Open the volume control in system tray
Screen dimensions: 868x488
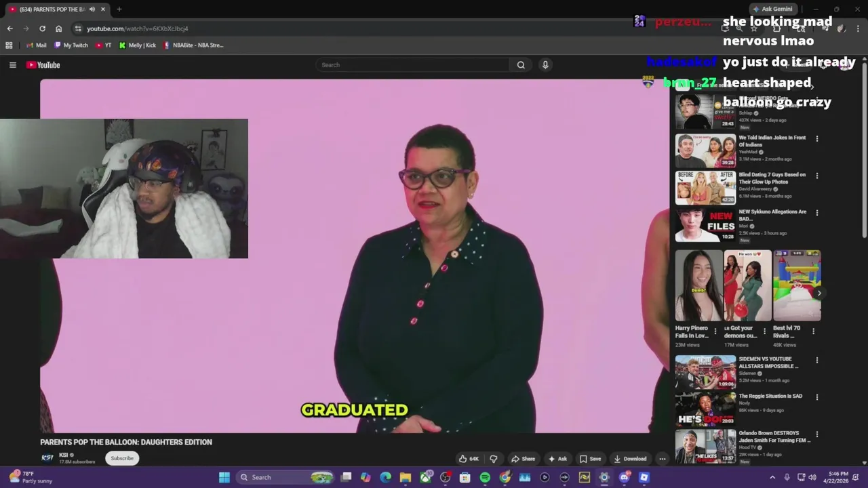point(812,477)
